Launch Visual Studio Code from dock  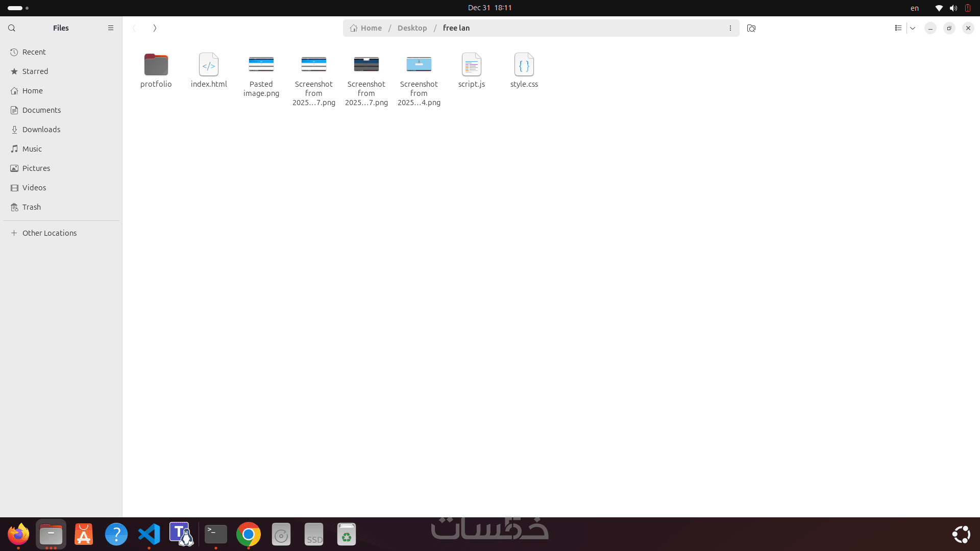point(149,534)
